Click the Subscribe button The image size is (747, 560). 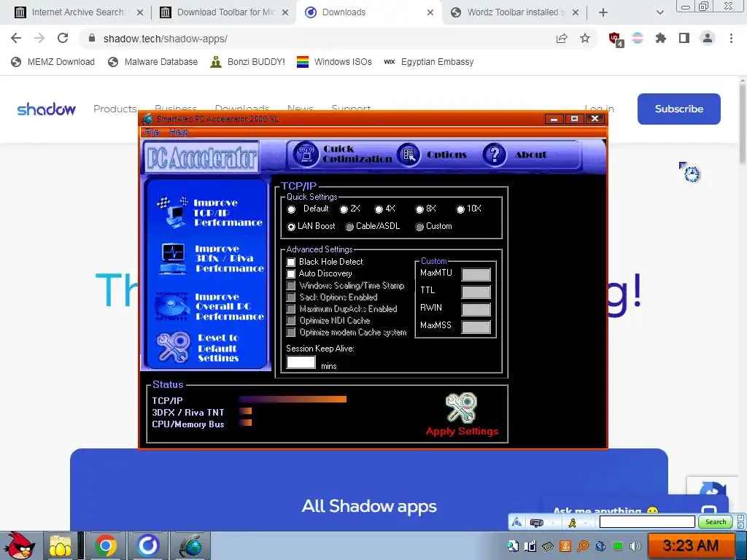[679, 109]
